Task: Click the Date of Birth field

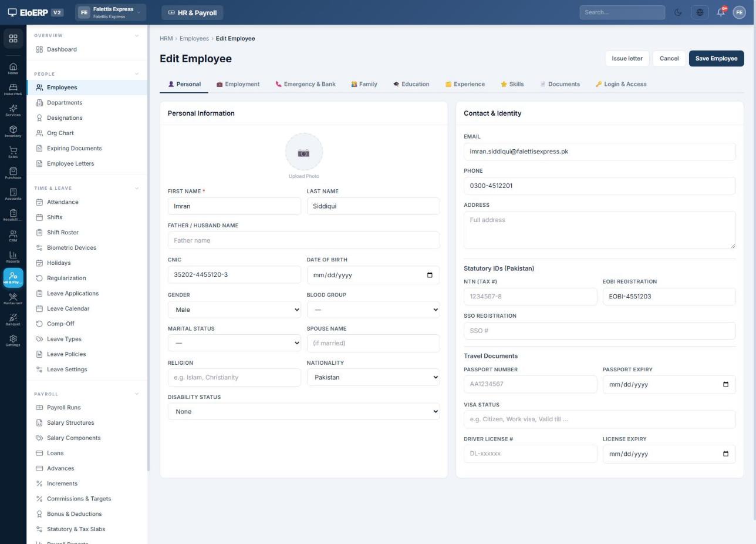Action: click(373, 275)
